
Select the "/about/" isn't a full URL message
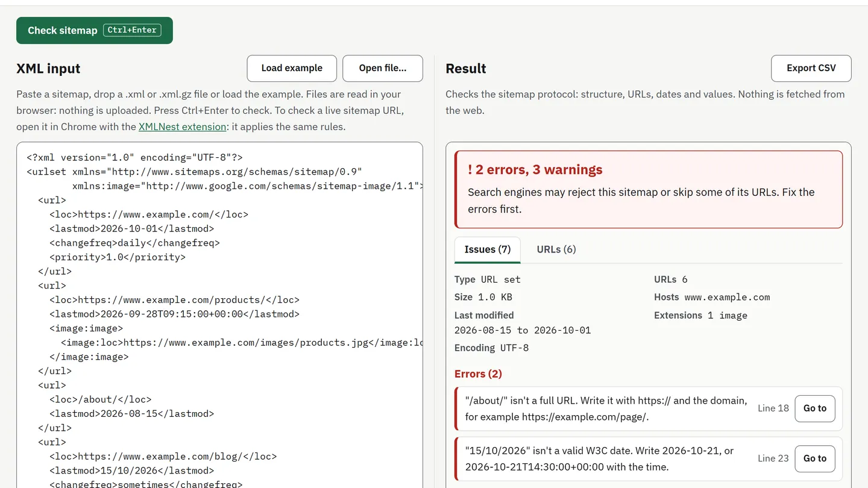pyautogui.click(x=606, y=408)
